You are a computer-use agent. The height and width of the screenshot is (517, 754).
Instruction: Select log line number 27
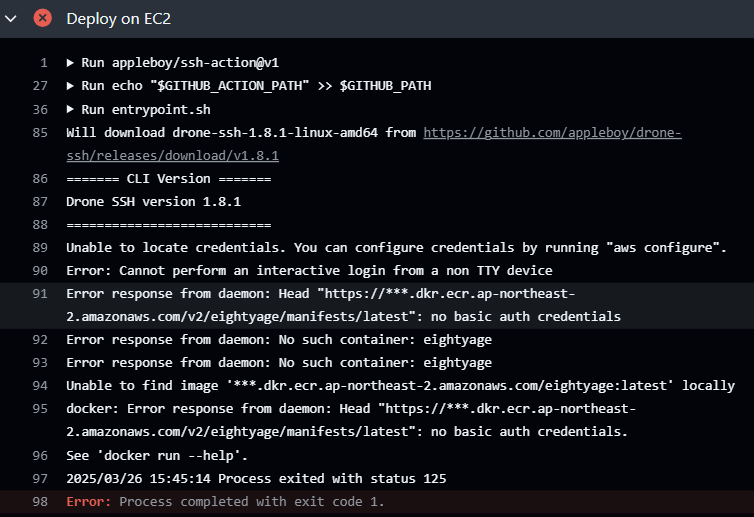[x=40, y=86]
